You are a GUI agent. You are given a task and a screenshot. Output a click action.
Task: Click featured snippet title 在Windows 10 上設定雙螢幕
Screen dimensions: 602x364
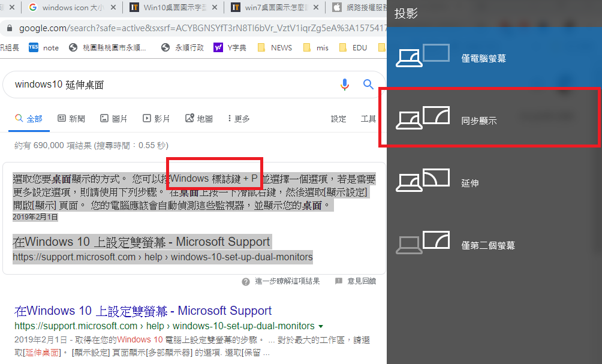tap(142, 242)
